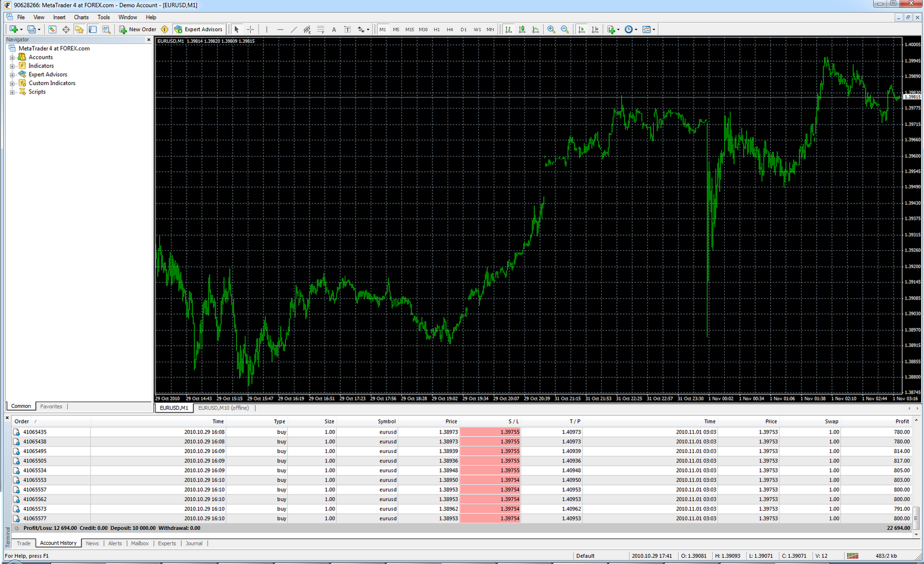Switch chart to M30 timeframe
The image size is (924, 564).
(423, 29)
